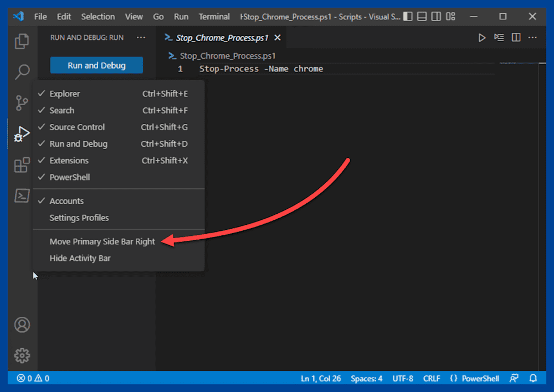The height and width of the screenshot is (392, 554).
Task: Open the Run menu
Action: pos(181,17)
